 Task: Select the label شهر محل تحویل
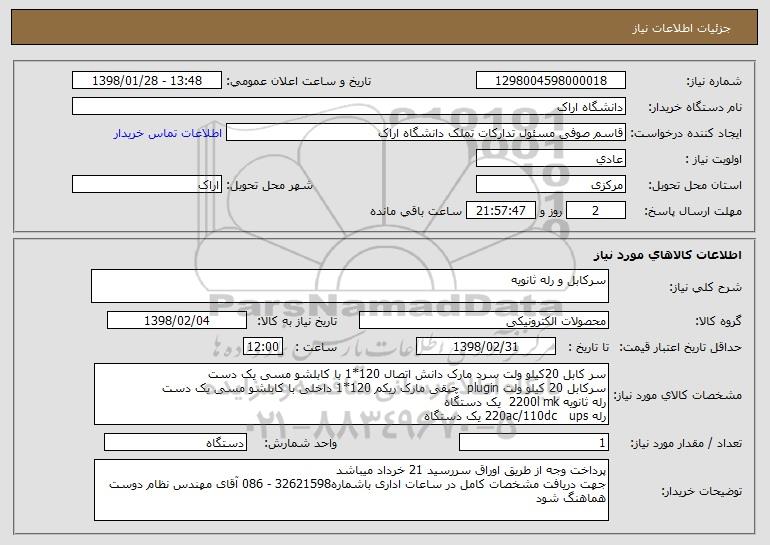pyautogui.click(x=269, y=185)
